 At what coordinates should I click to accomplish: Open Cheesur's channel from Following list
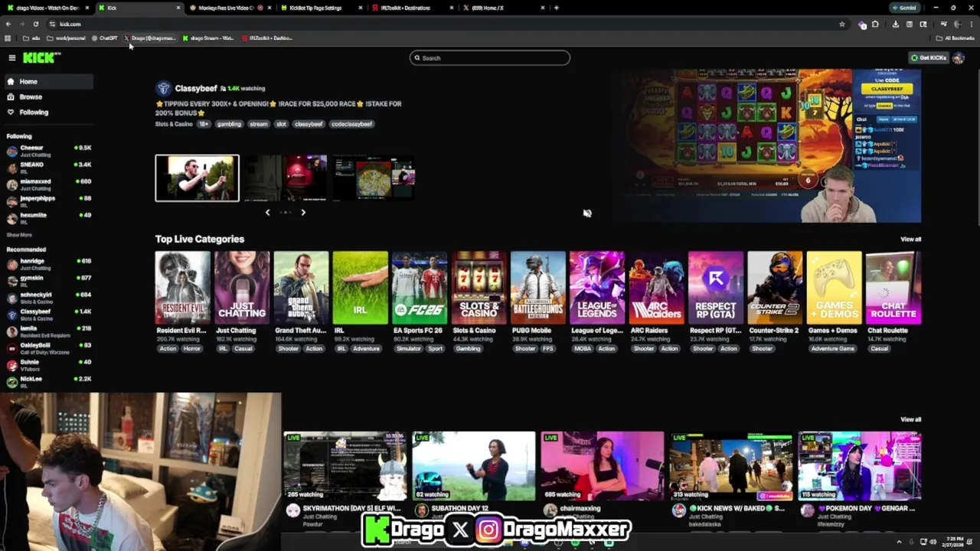click(x=48, y=151)
